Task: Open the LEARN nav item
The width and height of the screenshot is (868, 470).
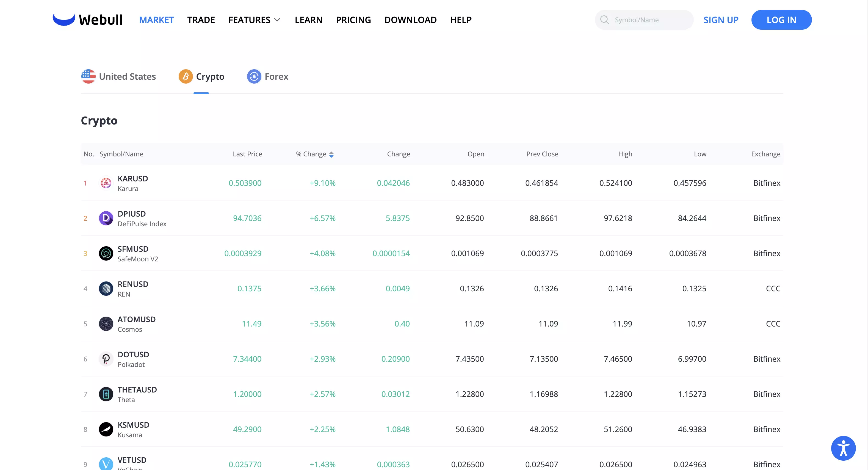Action: pos(309,20)
